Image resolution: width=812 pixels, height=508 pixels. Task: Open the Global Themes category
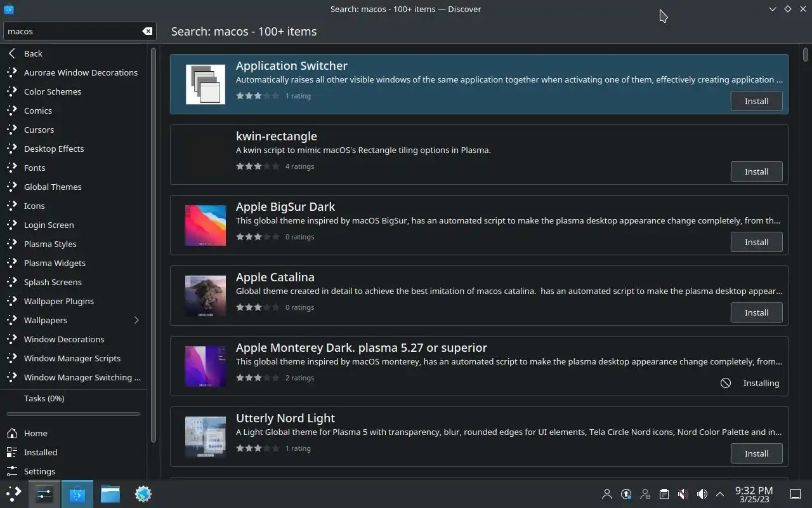(74, 187)
